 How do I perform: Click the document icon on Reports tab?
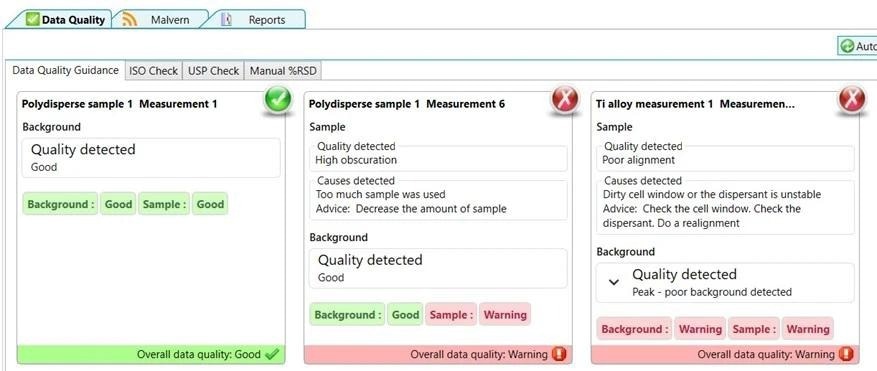(226, 20)
